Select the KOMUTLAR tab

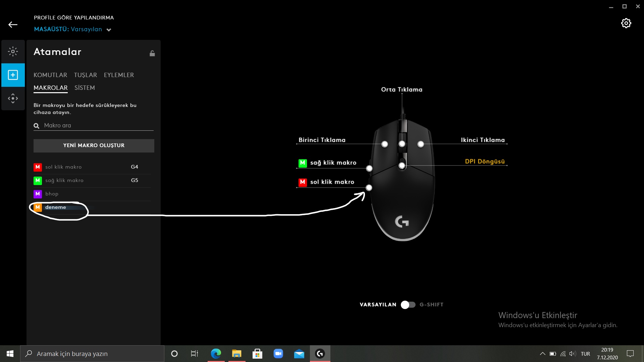50,75
